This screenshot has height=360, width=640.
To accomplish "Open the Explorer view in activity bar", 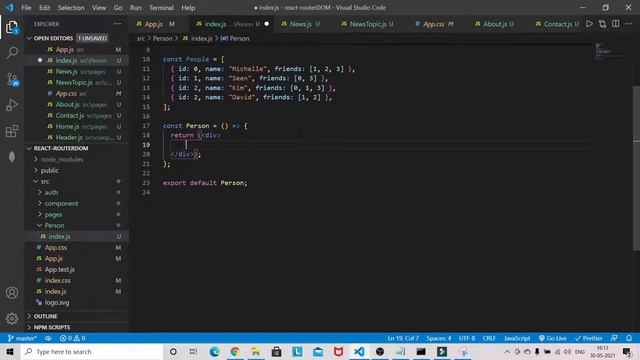I will point(12,28).
